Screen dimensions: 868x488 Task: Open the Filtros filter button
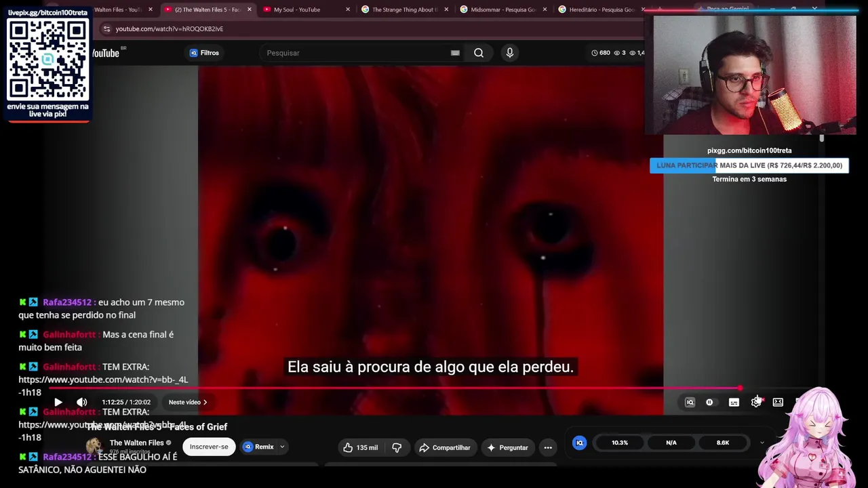click(x=204, y=53)
